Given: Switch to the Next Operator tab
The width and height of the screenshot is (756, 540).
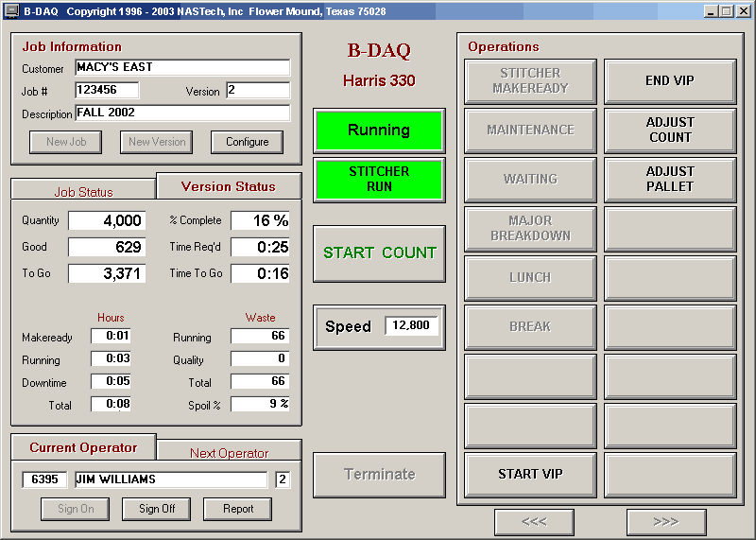Looking at the screenshot, I should [x=229, y=451].
